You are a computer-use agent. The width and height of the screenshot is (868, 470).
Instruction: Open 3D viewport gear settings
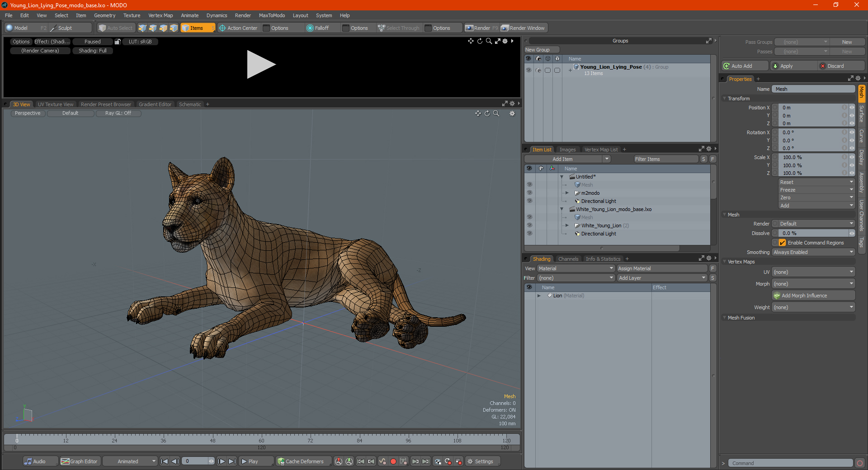(512, 113)
